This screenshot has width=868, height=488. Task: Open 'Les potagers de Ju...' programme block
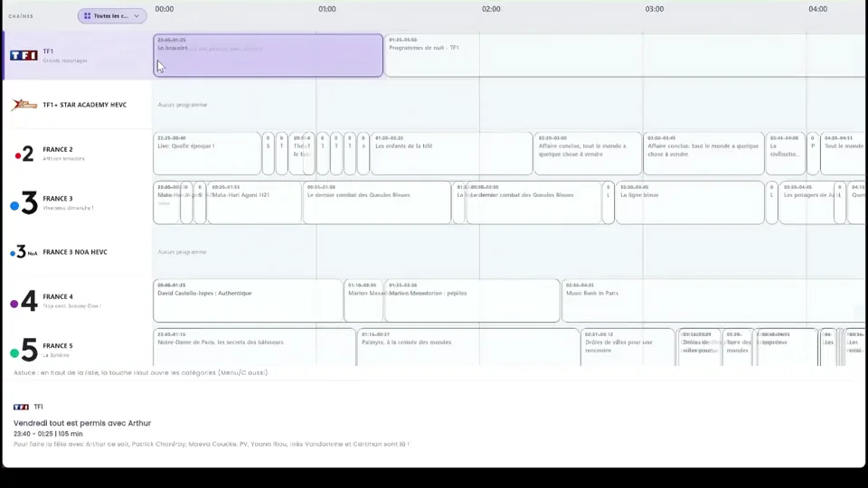807,202
